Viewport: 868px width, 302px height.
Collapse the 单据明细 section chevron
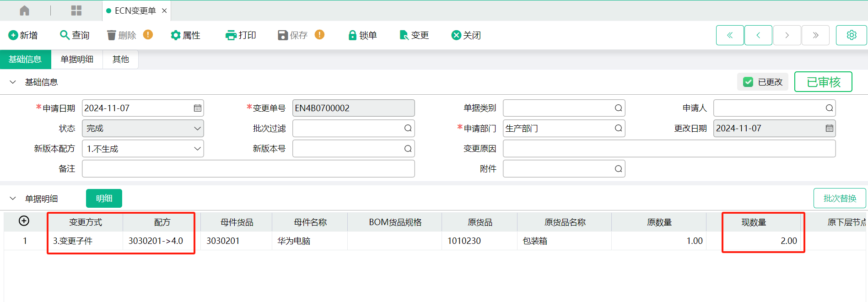(x=13, y=199)
